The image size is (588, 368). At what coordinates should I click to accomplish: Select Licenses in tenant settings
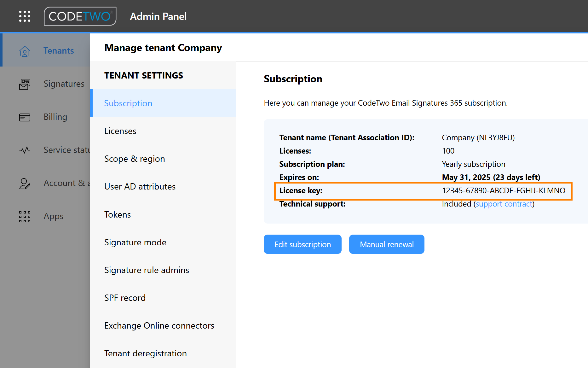163,131
